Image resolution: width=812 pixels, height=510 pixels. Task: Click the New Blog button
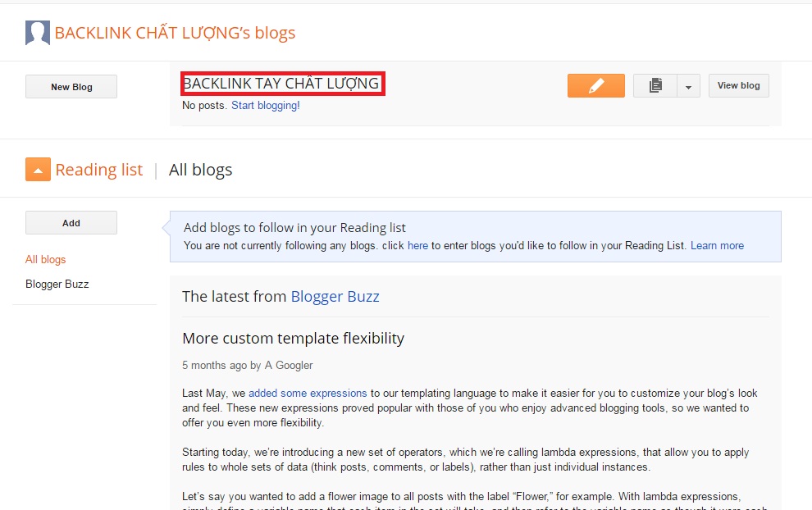point(71,87)
